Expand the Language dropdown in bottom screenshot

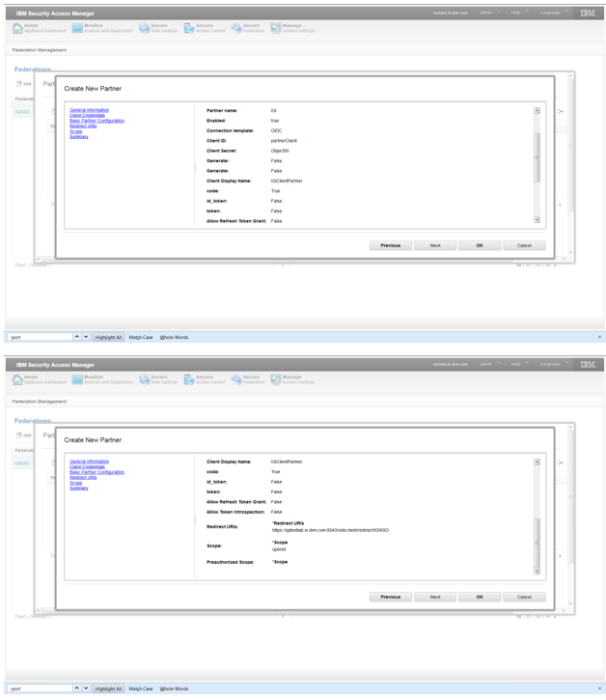click(554, 364)
